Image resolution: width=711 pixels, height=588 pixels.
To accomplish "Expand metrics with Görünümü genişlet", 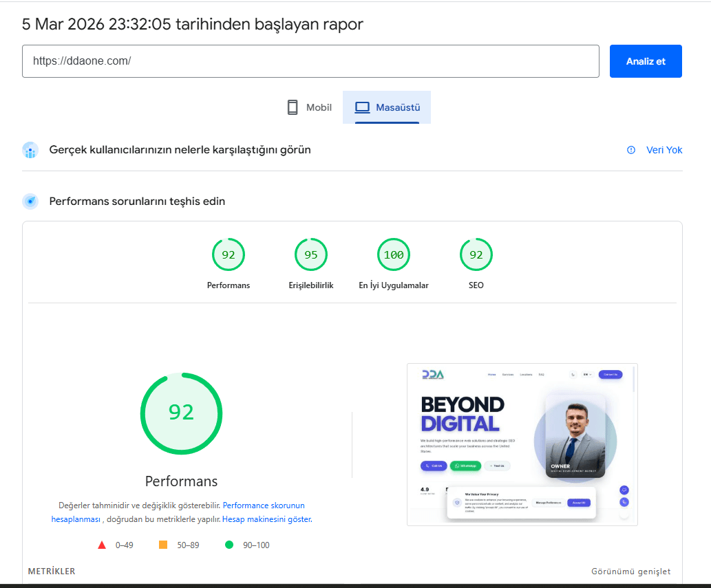I will point(630,571).
